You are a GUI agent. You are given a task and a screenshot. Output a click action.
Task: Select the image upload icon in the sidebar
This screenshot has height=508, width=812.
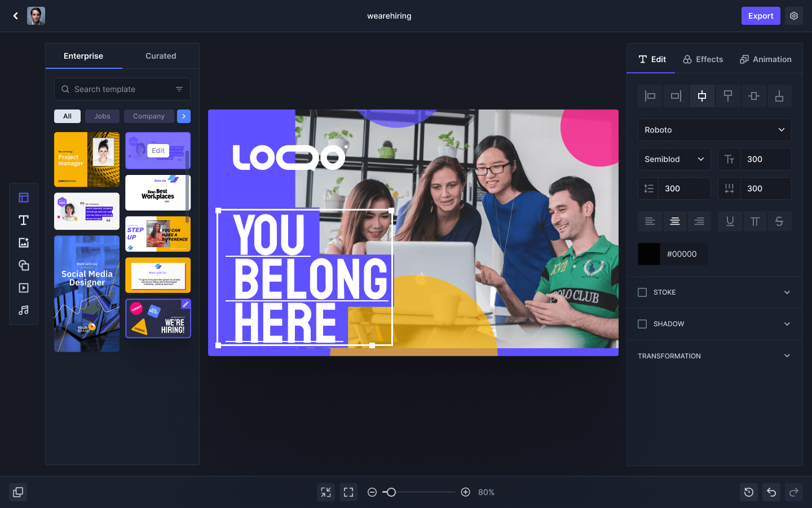click(23, 242)
